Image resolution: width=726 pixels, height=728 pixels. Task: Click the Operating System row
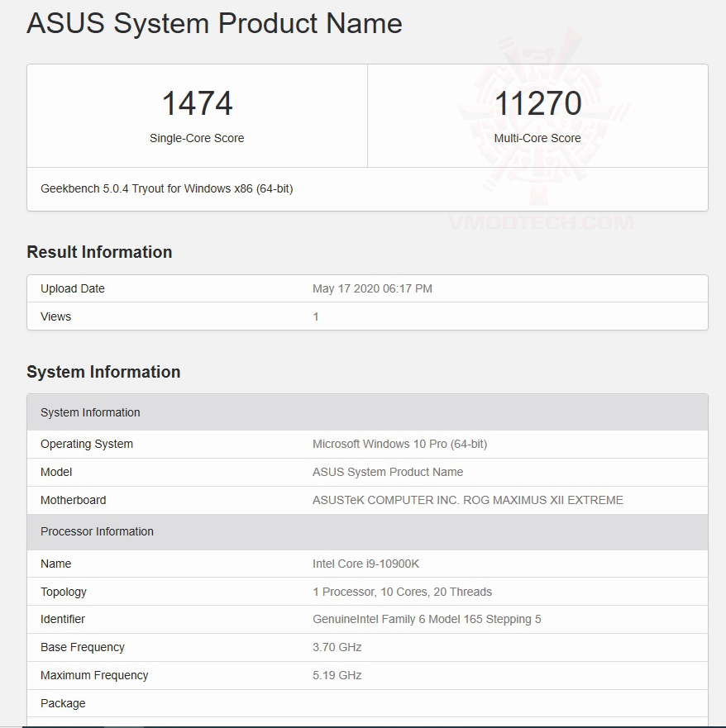coord(86,444)
